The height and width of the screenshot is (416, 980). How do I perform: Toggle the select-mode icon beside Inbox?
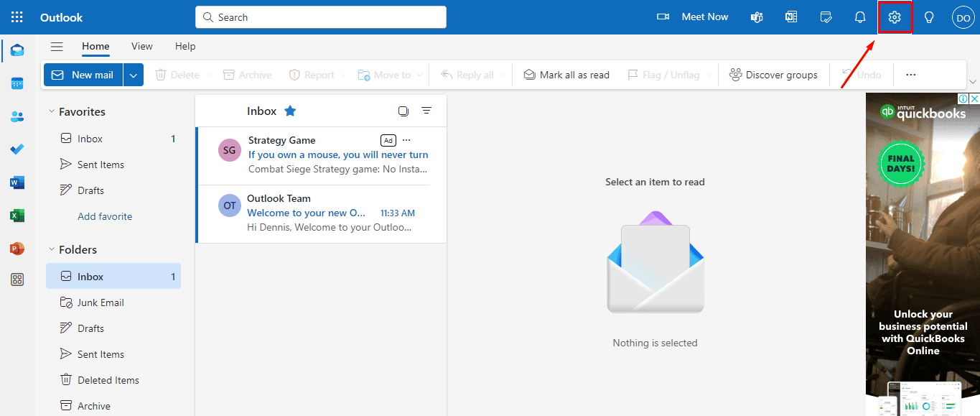click(x=403, y=111)
